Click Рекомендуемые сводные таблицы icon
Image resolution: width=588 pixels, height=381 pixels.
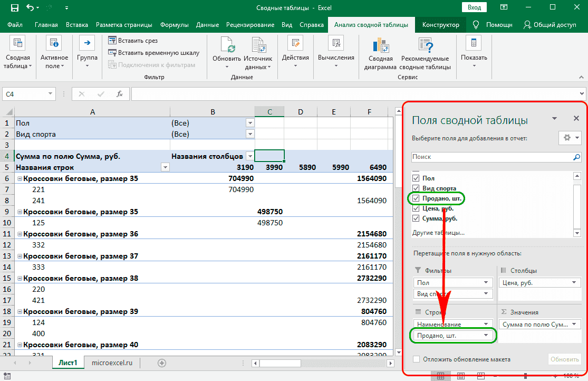point(425,46)
